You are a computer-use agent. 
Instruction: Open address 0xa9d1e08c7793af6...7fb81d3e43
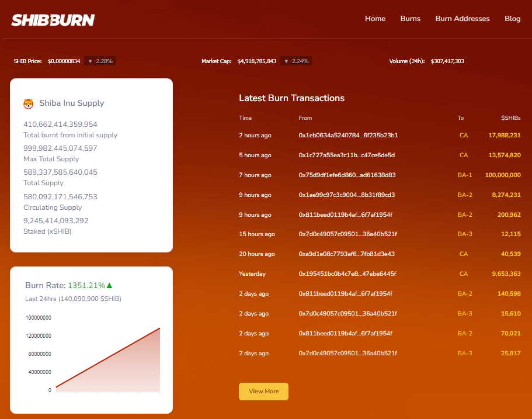coord(346,254)
